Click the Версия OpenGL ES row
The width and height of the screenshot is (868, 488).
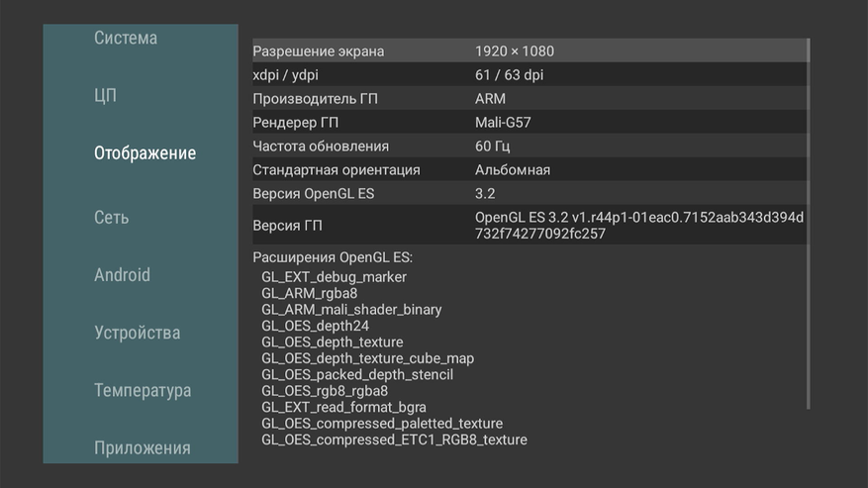click(x=530, y=194)
